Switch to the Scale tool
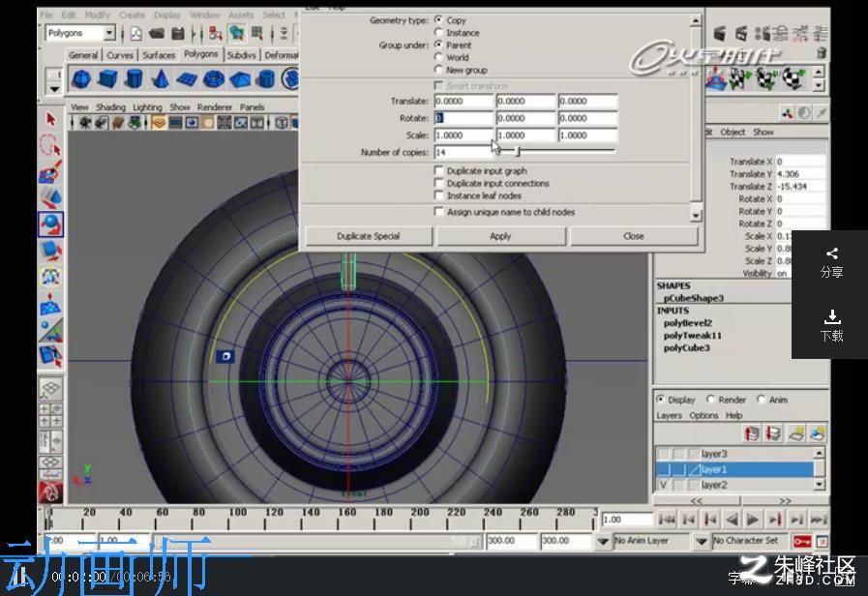Screen dimensions: 868x596 pos(51,251)
